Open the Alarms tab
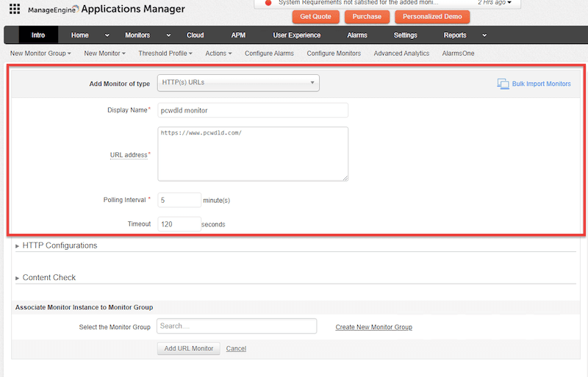Image resolution: width=588 pixels, height=377 pixels. pos(357,35)
